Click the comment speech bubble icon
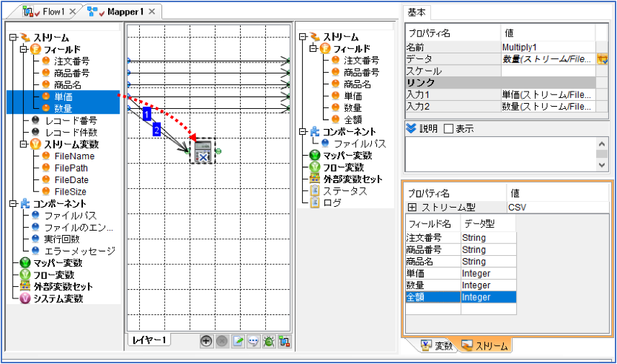 pos(253,341)
